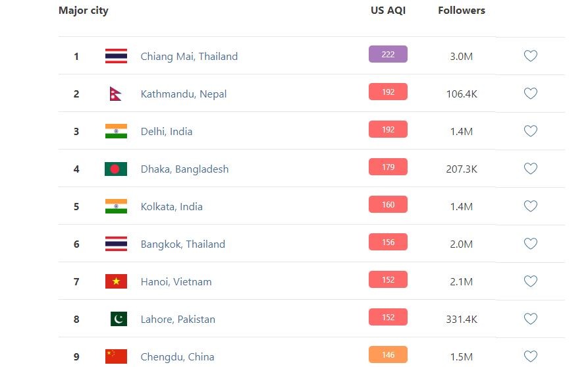
Task: Click the heart icon for Bangkok, Thailand
Action: click(530, 244)
